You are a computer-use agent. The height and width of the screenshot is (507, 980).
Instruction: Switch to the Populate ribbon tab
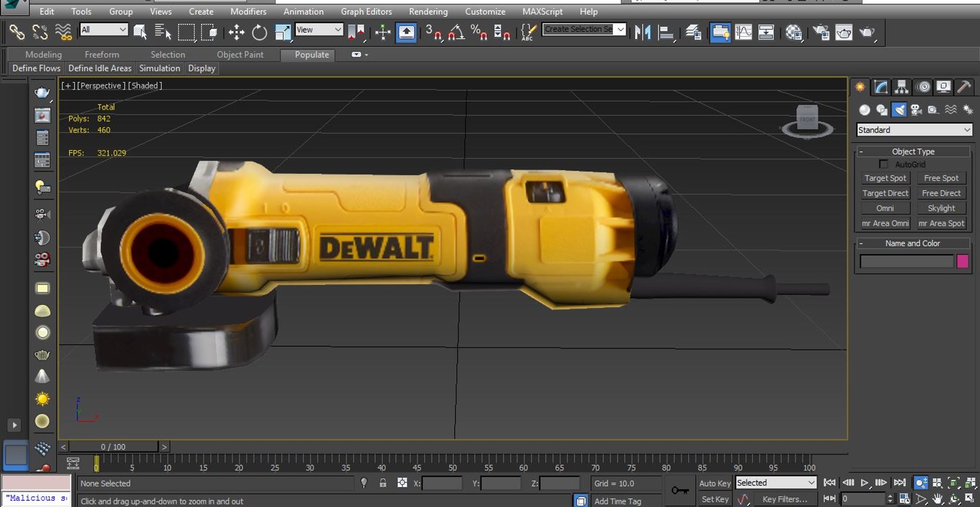[308, 55]
